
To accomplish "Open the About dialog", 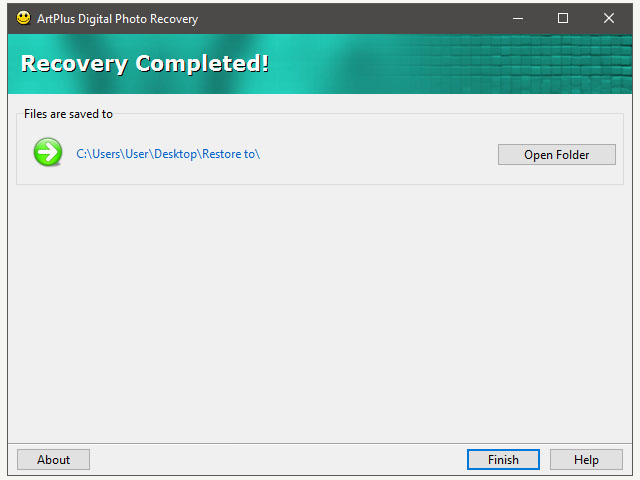I will click(53, 460).
